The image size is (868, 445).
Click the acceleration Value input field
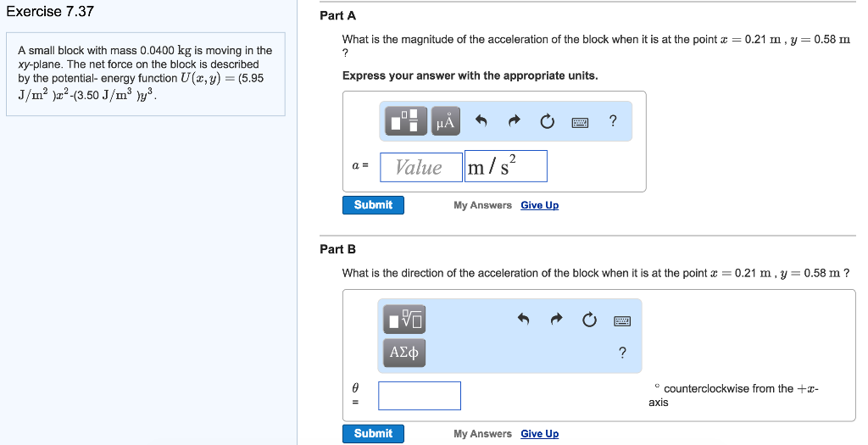[420, 167]
